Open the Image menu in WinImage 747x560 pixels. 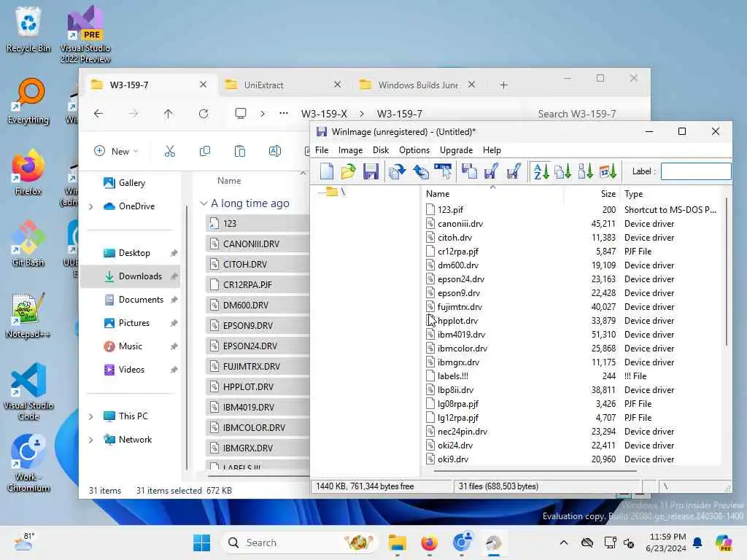click(x=350, y=150)
